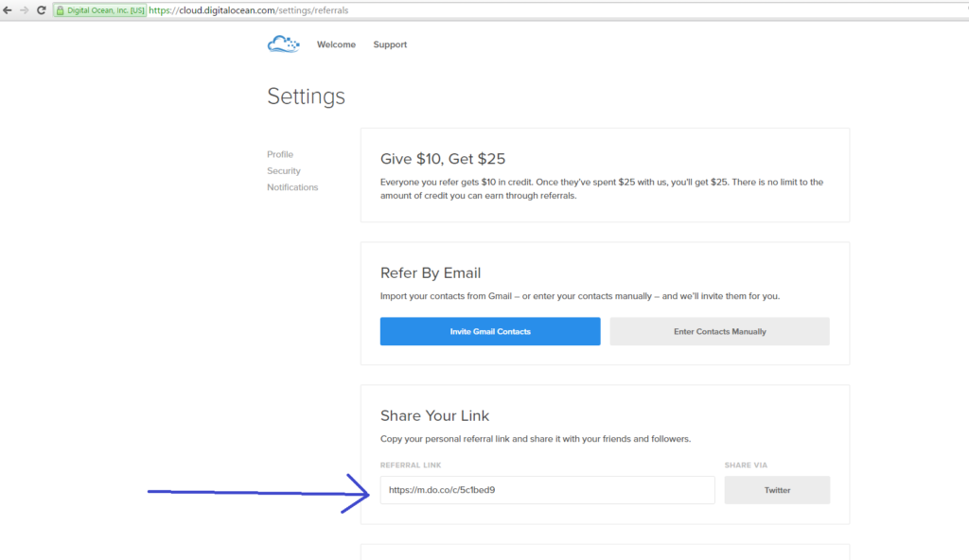Go to Profile settings in sidebar
The width and height of the screenshot is (969, 560).
pos(280,154)
